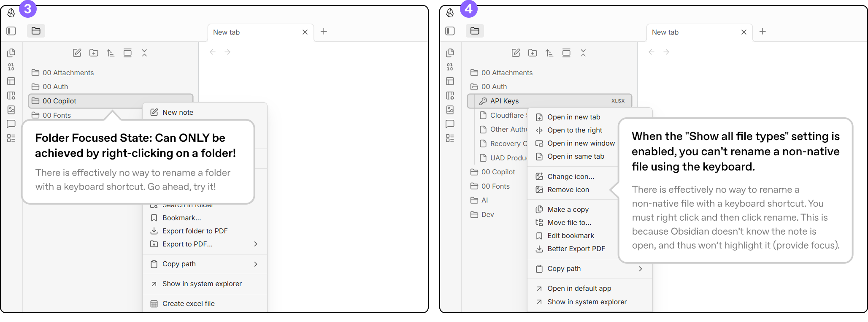Select Open to the right menu entry
The image size is (868, 322).
(x=575, y=130)
